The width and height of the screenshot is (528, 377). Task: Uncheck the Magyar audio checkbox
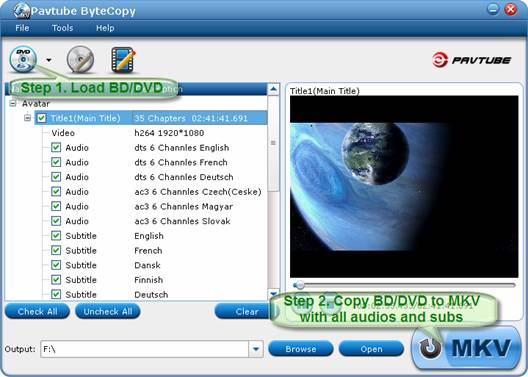[56, 206]
